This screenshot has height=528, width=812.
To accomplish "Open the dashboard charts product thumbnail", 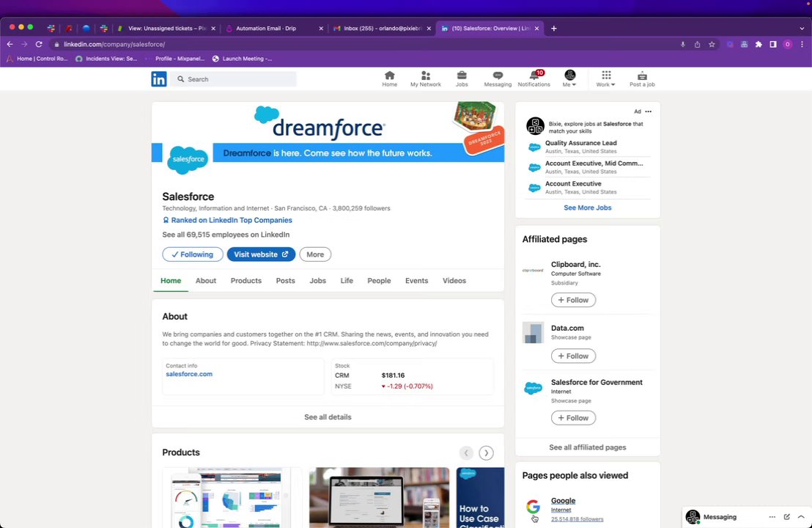I will pos(232,497).
